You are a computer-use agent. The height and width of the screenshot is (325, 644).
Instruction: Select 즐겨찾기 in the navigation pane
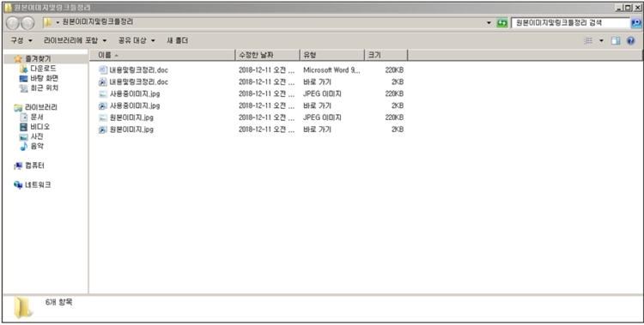click(38, 59)
